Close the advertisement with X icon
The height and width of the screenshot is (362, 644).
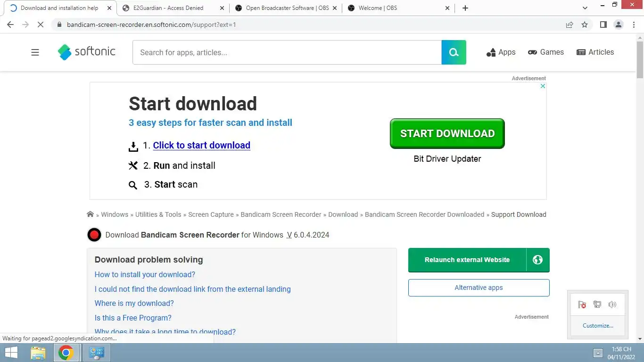click(543, 86)
